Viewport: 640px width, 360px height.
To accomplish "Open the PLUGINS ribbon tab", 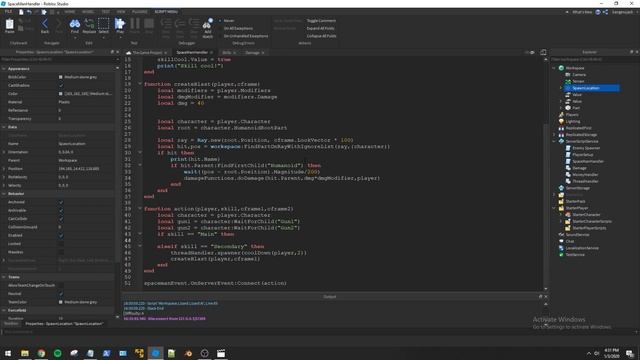I will click(140, 12).
